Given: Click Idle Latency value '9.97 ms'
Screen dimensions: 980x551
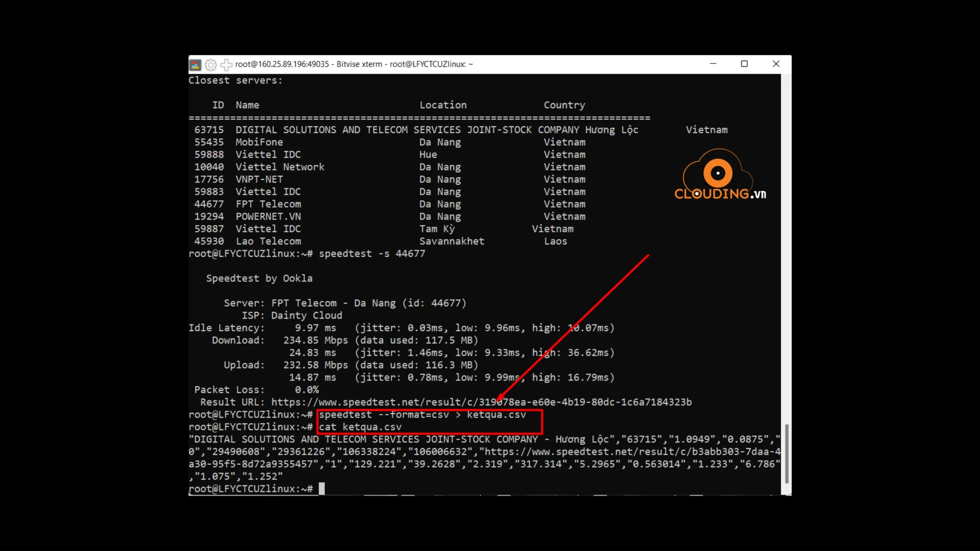Looking at the screenshot, I should [315, 328].
